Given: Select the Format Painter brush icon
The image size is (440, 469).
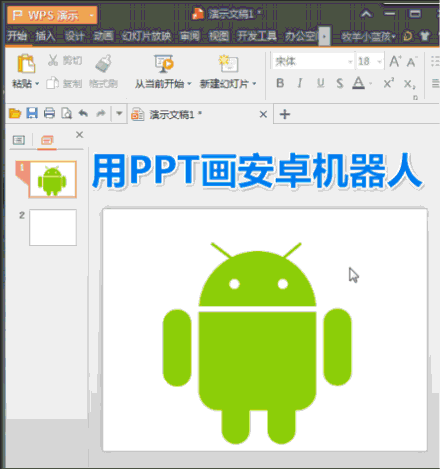Looking at the screenshot, I should pos(103,63).
